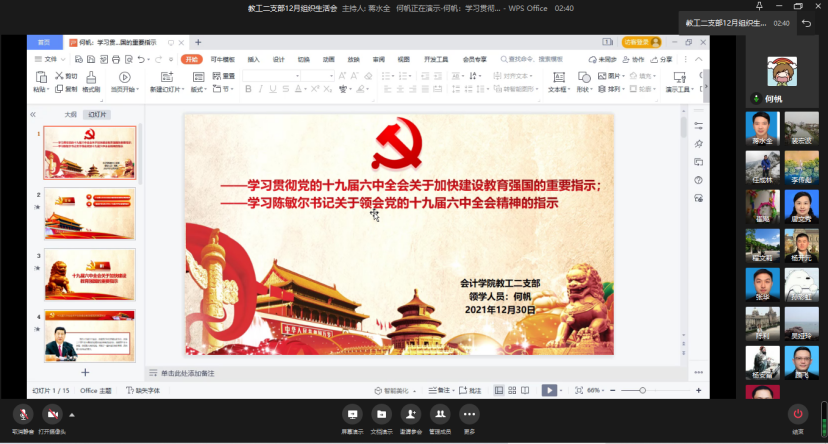Click the 邀请参会 invite participants icon
This screenshot has width=828, height=444.
tap(410, 413)
